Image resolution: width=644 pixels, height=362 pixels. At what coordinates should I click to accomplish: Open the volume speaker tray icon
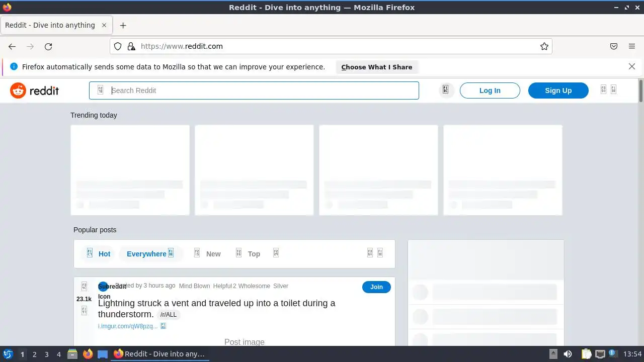click(x=568, y=354)
